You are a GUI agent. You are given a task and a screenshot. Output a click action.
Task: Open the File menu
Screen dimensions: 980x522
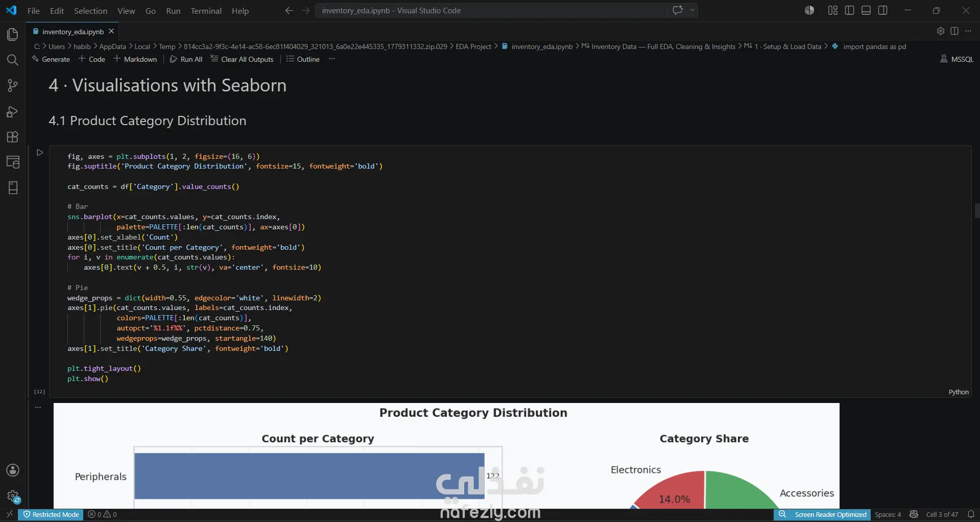pyautogui.click(x=33, y=11)
